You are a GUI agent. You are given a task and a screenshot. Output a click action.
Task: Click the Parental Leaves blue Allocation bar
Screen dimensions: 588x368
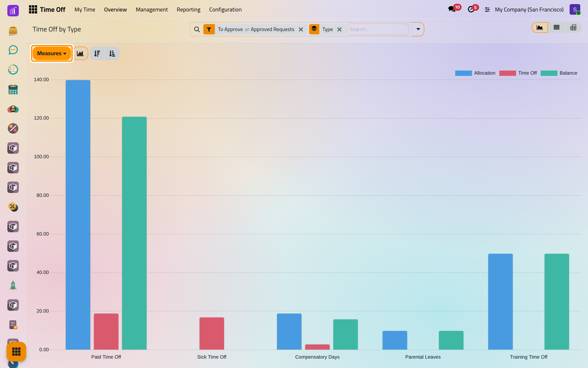(x=395, y=340)
